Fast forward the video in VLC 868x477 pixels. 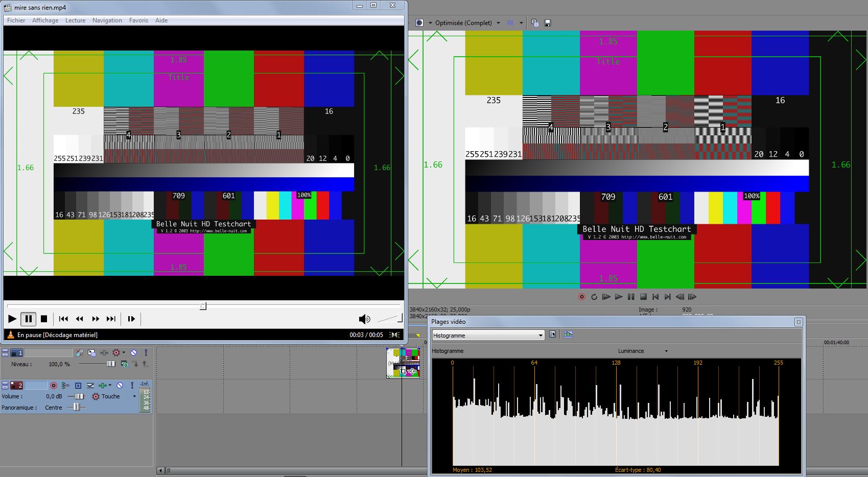[x=96, y=319]
